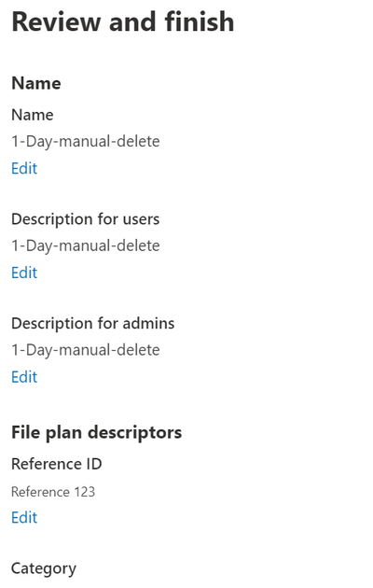
Task: Click the bold Name section heading
Action: click(x=36, y=83)
